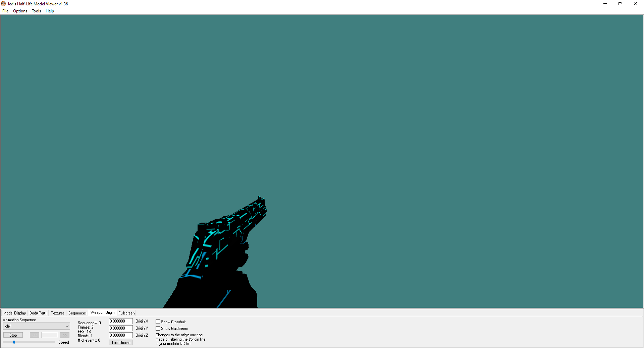Click the 'Blends: 1' info text

[x=85, y=336]
